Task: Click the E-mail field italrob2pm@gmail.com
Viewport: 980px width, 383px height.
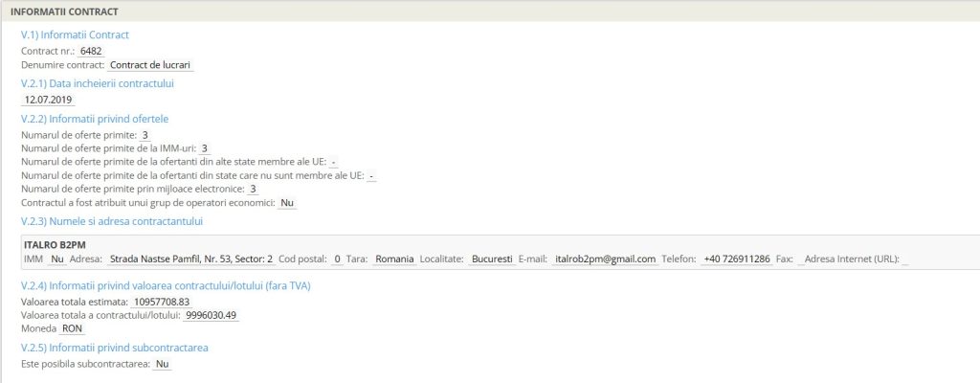Action: tap(605, 259)
